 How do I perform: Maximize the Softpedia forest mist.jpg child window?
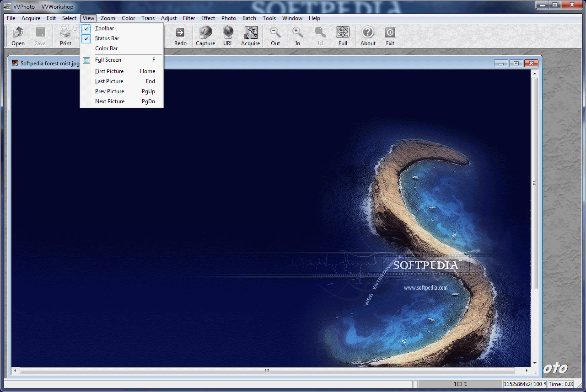tap(516, 64)
